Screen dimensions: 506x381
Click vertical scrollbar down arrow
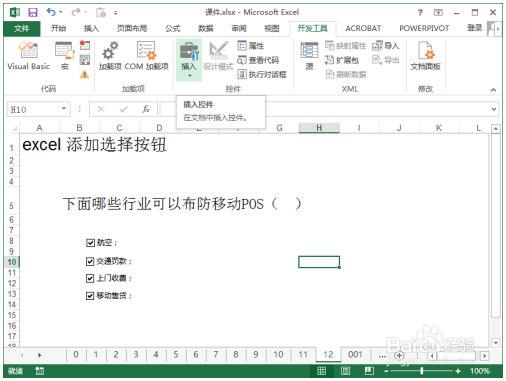pos(496,342)
